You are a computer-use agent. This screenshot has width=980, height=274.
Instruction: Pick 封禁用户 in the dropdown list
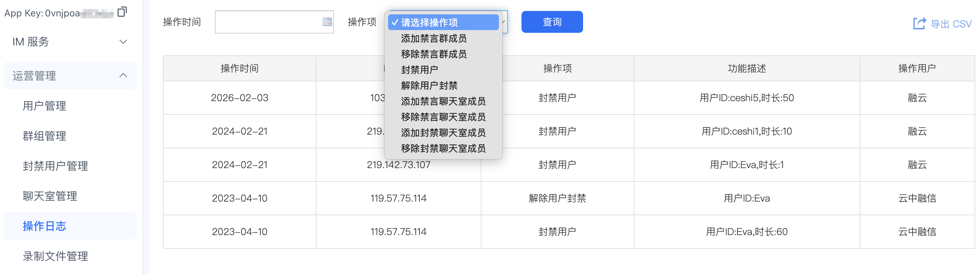[419, 70]
